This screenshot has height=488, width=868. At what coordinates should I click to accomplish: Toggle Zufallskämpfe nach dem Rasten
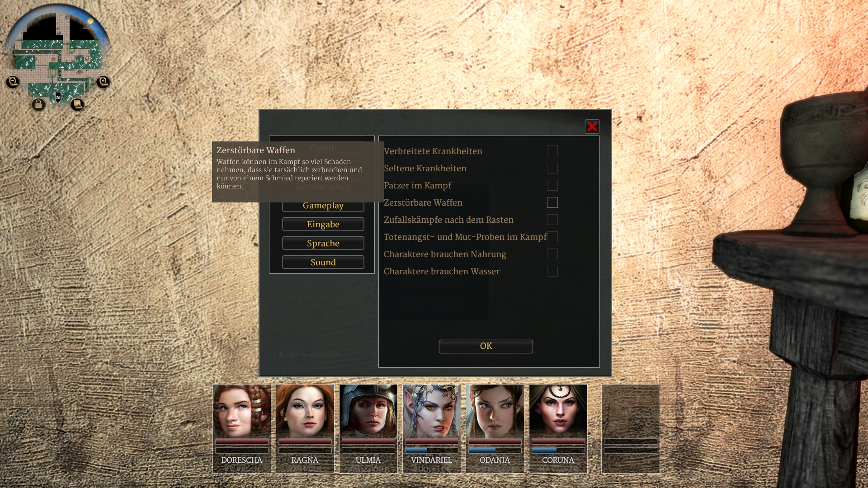click(x=552, y=220)
